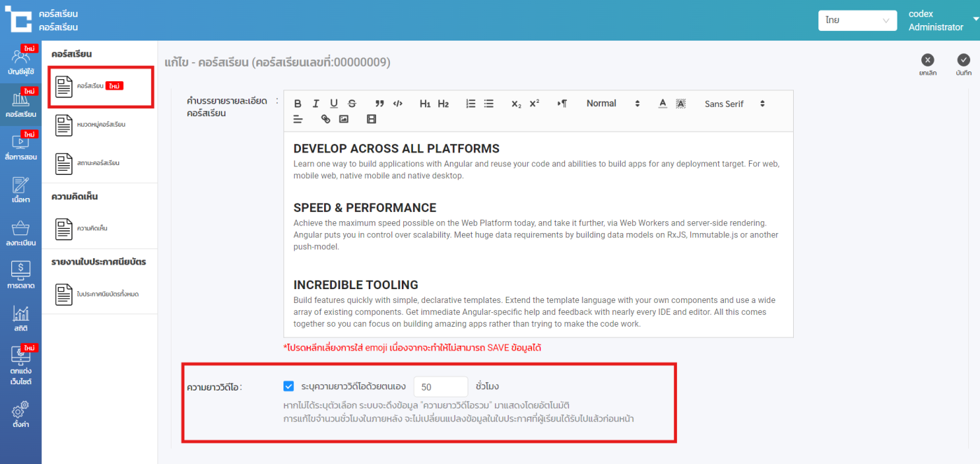Click the video length hours input field

click(440, 387)
